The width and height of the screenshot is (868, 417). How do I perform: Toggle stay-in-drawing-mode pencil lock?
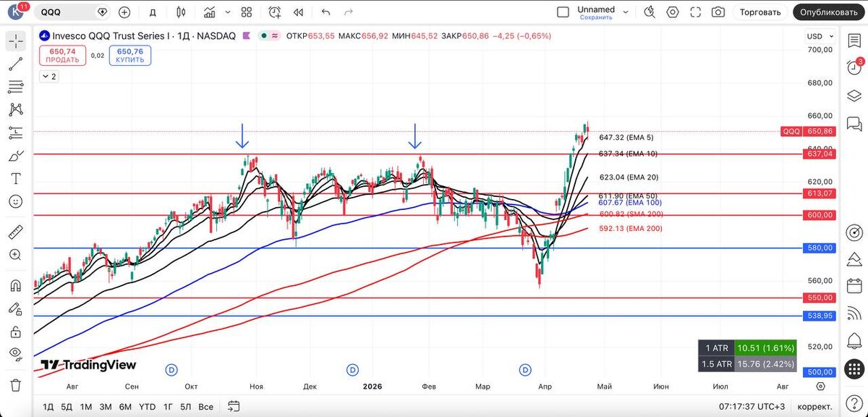coord(15,309)
